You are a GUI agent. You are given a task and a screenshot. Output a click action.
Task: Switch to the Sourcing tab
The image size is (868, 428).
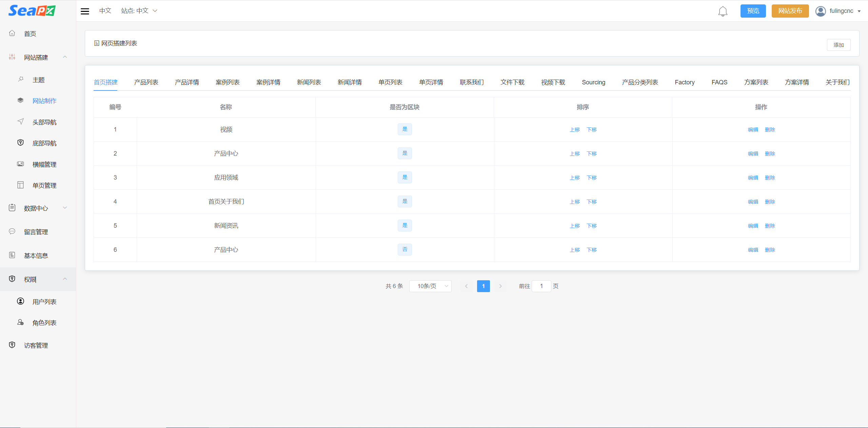coord(593,82)
